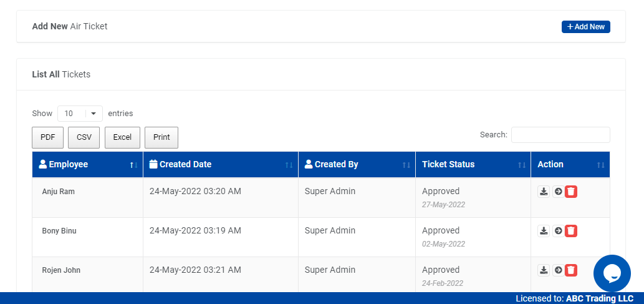Sort table by Created Date column

pyautogui.click(x=220, y=165)
